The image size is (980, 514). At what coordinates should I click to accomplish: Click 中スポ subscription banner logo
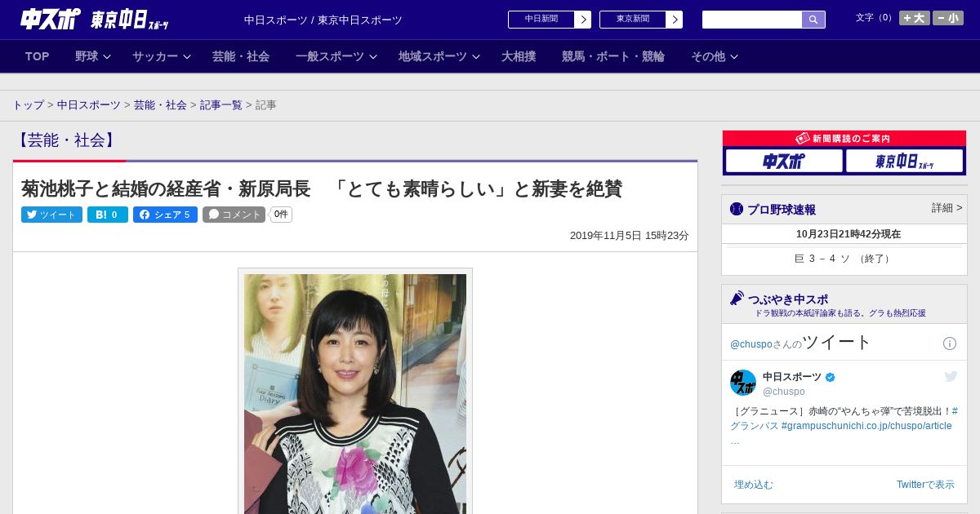(784, 161)
